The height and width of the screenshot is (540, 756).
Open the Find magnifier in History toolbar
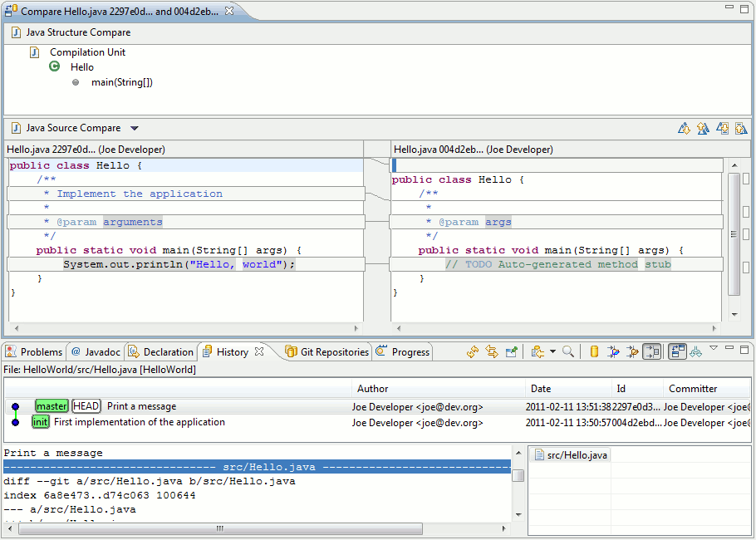pyautogui.click(x=568, y=352)
